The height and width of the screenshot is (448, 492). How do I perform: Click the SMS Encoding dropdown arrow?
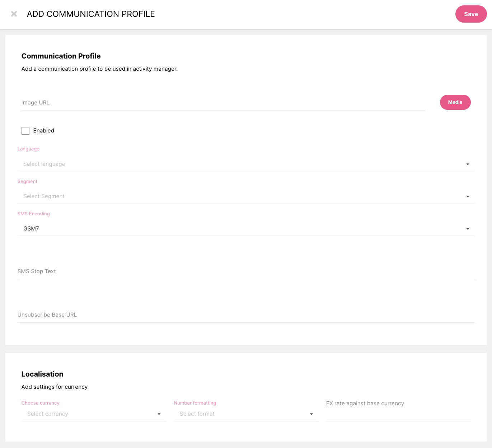tap(468, 229)
